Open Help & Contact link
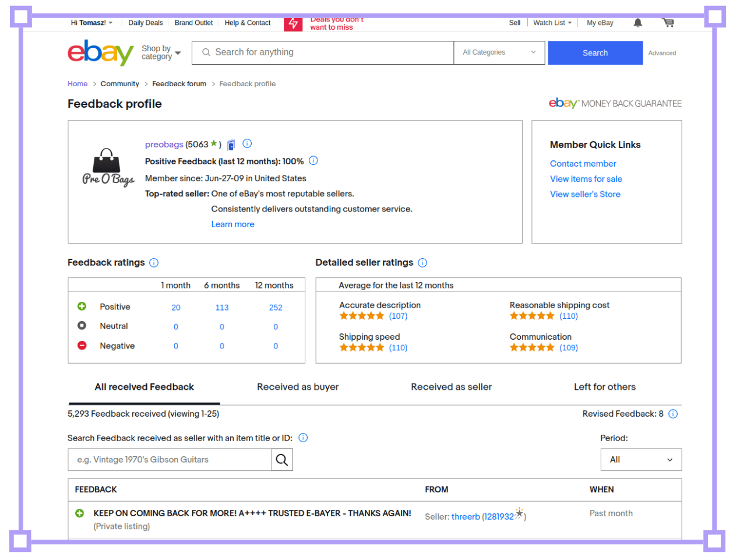733x560 pixels. tap(248, 23)
